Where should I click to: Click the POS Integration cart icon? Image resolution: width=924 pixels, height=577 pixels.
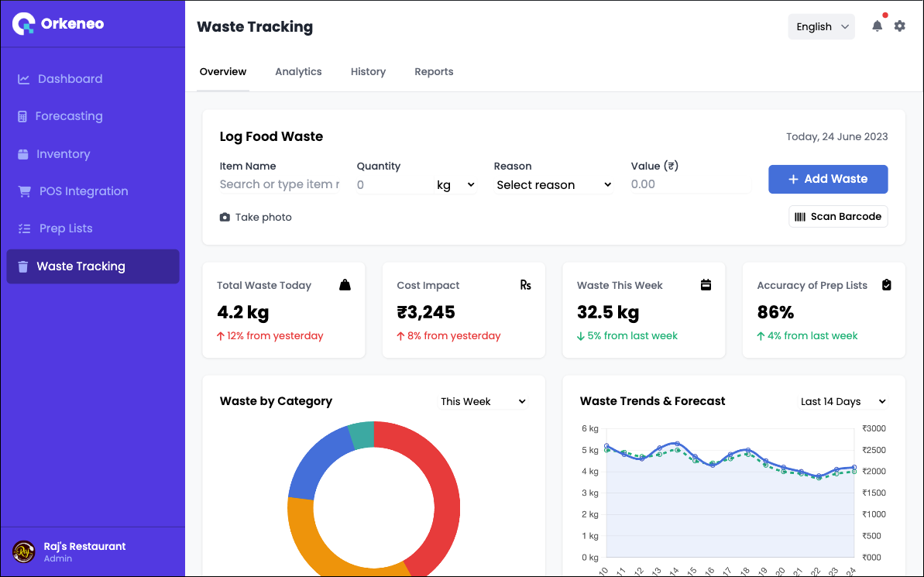pos(24,191)
